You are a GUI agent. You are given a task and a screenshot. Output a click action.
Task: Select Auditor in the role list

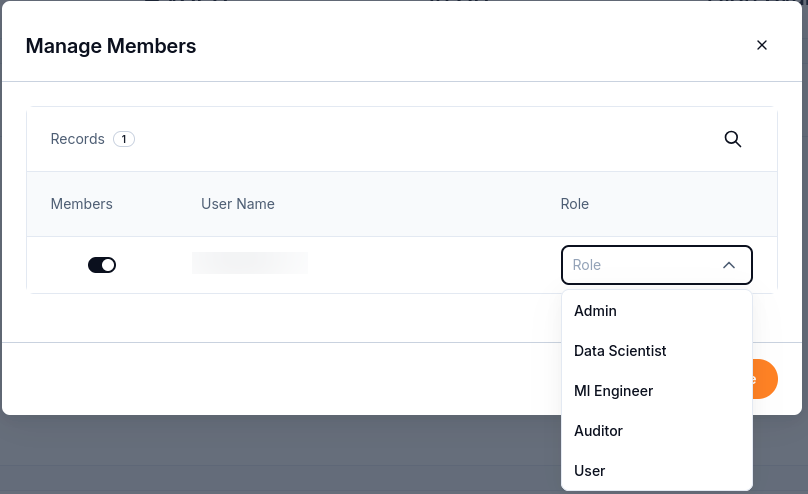click(x=656, y=431)
